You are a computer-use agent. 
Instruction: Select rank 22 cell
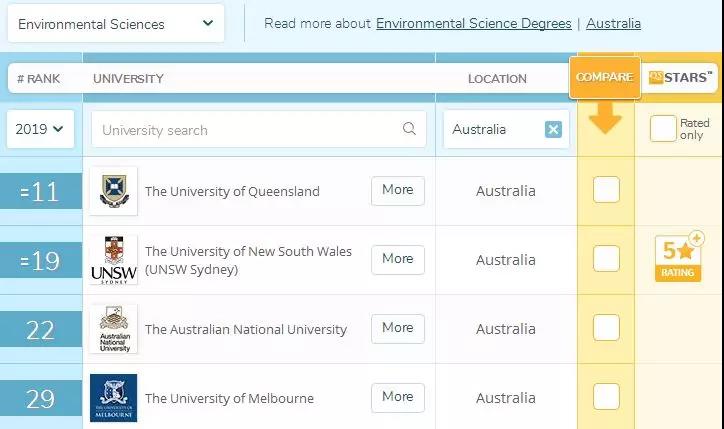click(41, 329)
